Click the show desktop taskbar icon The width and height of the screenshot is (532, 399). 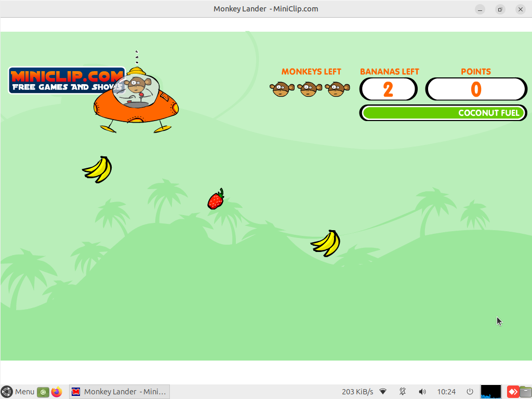(43, 392)
